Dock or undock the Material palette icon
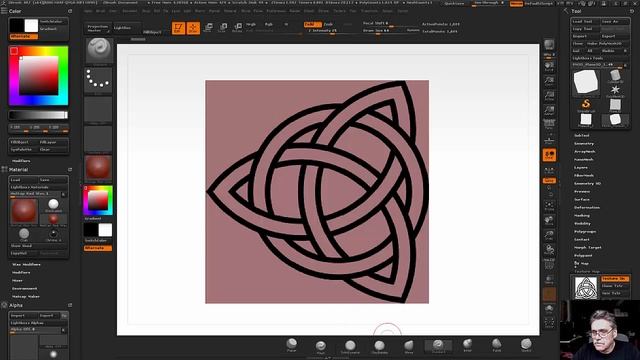Image resolution: width=640 pixels, height=360 pixels. tap(70, 169)
